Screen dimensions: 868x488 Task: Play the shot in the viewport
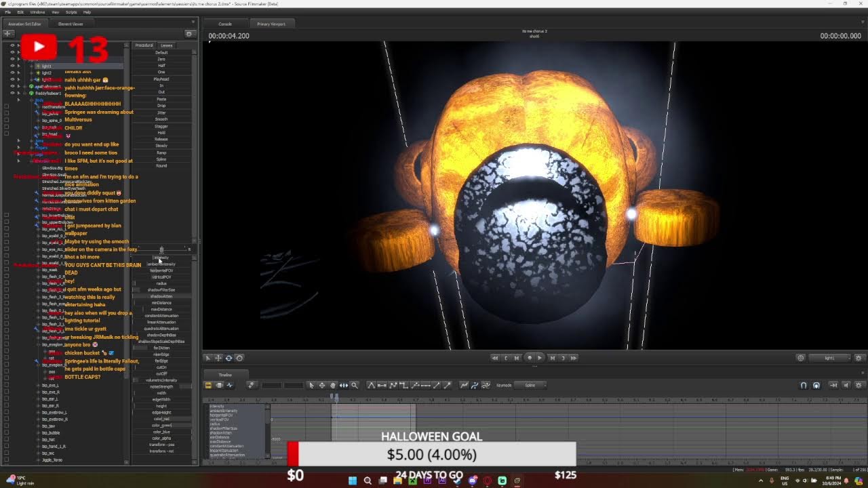[x=540, y=358]
